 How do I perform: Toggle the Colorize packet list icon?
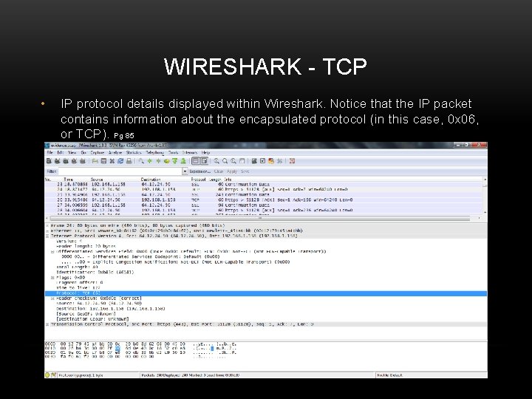[x=196, y=161]
